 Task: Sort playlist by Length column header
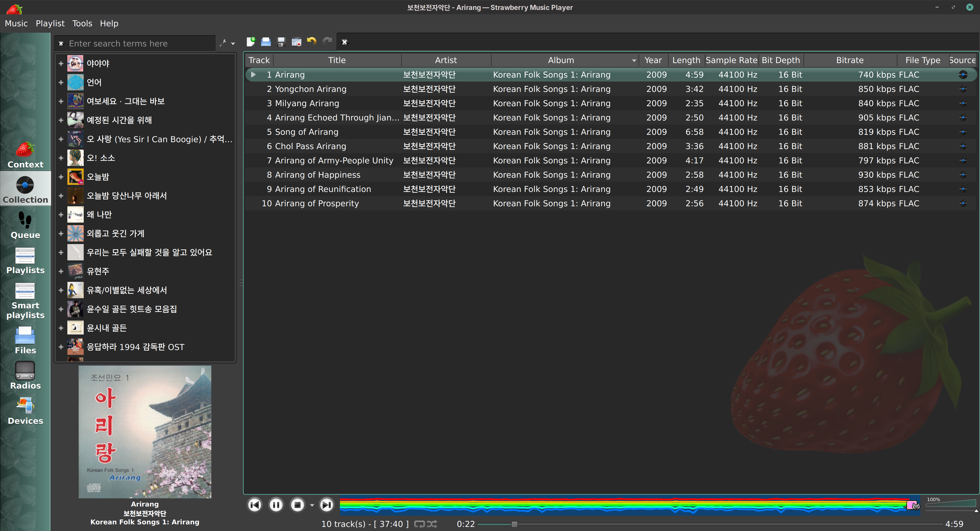(x=686, y=60)
